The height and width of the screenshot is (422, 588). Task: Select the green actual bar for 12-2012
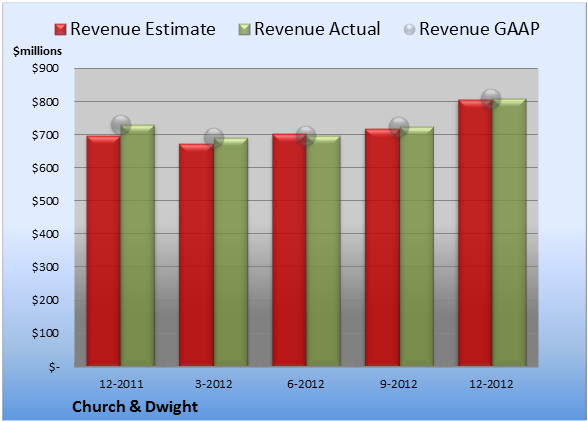click(509, 232)
